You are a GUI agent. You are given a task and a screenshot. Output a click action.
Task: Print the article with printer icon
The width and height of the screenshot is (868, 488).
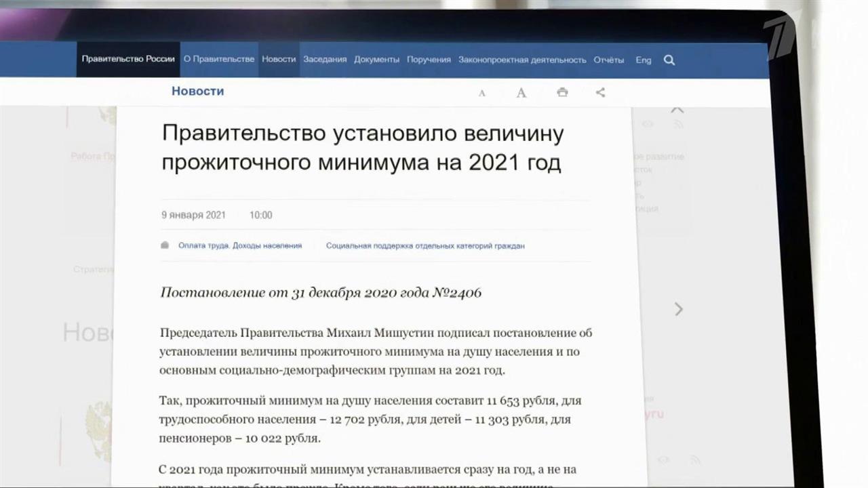(x=562, y=92)
